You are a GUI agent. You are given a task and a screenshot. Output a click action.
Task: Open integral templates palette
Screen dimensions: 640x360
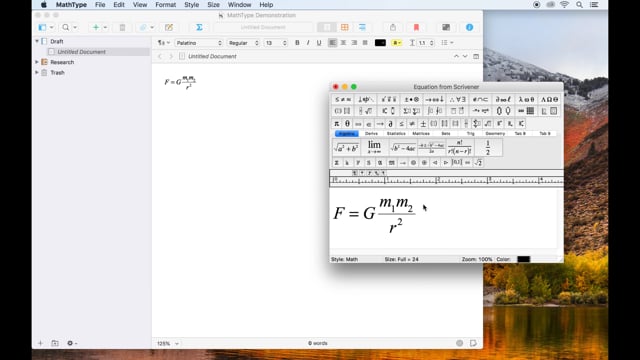click(x=434, y=111)
